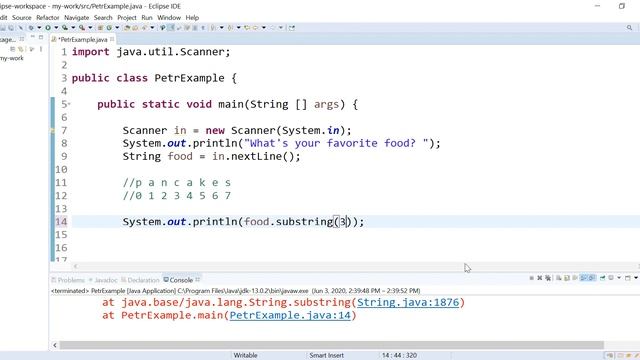
Task: Go to Next Annotation
Action: click(x=213, y=28)
